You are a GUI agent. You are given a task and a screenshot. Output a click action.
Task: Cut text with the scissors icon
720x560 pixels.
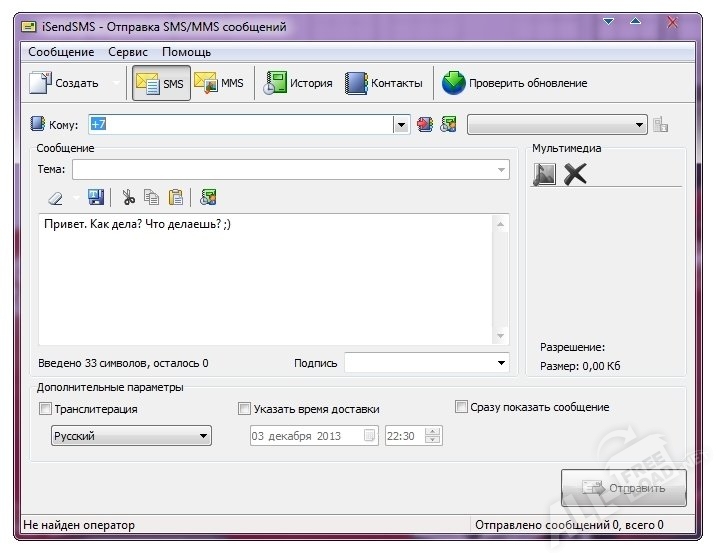click(128, 197)
